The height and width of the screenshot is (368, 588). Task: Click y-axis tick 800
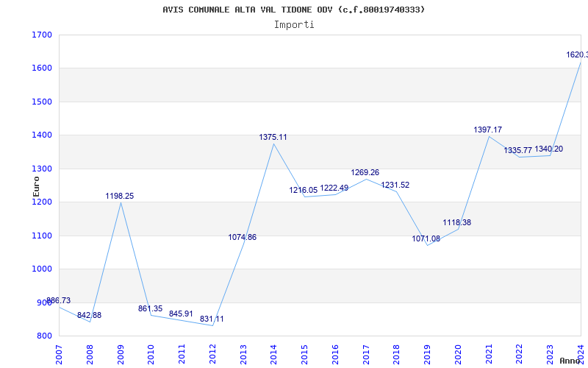[44, 336]
